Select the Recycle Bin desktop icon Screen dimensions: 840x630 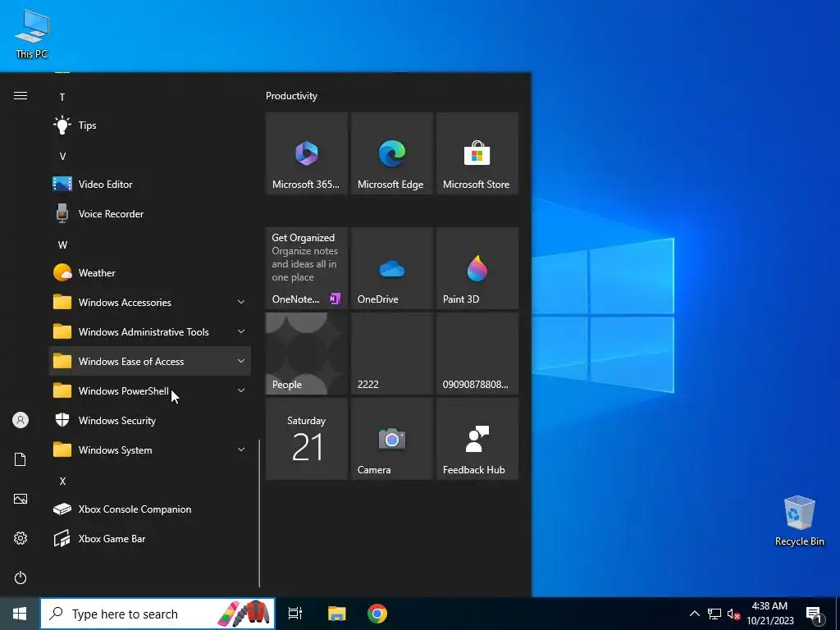pos(799,521)
